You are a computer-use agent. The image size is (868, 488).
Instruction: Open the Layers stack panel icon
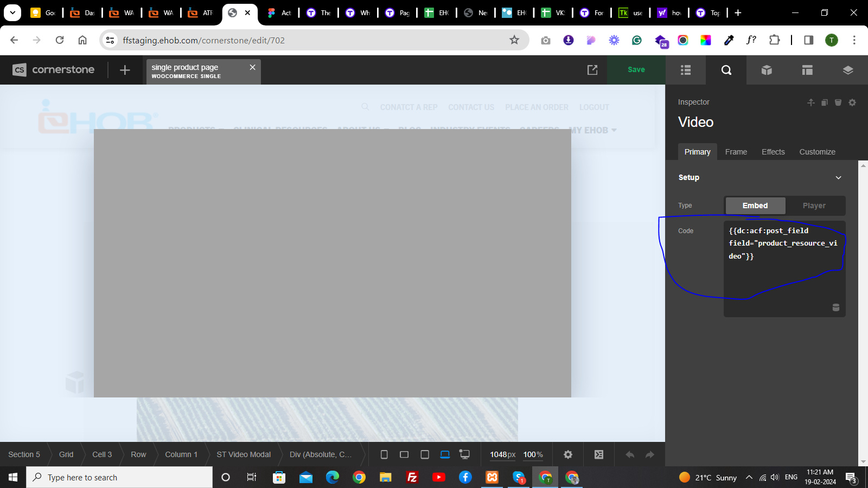pyautogui.click(x=848, y=70)
